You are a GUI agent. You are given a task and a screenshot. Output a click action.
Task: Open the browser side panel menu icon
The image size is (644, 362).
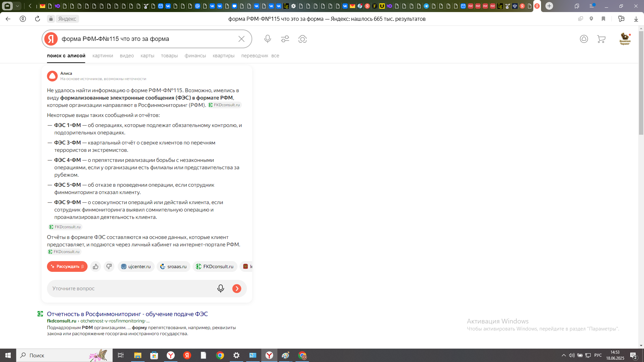[x=593, y=6]
